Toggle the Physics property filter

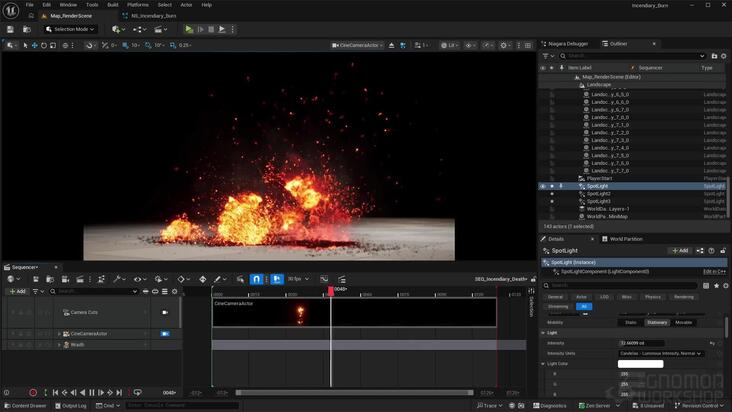tap(653, 297)
